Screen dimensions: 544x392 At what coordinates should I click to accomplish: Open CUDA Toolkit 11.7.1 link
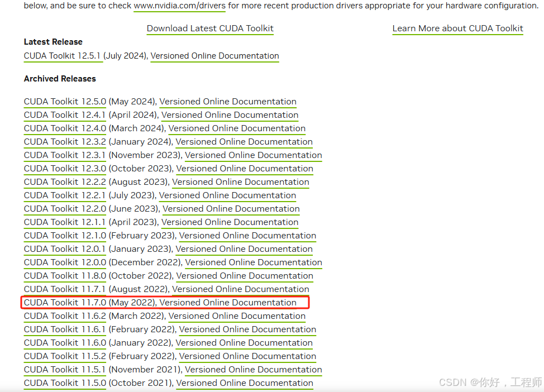(65, 289)
